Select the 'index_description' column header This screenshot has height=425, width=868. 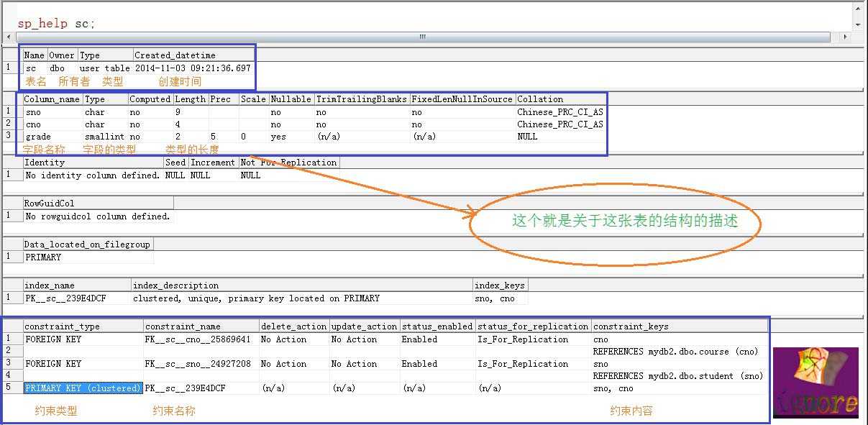coord(302,285)
